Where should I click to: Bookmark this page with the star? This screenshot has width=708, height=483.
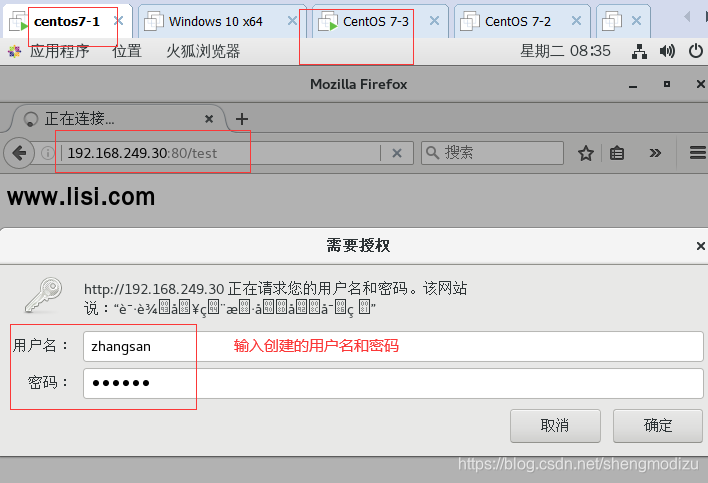tap(586, 153)
